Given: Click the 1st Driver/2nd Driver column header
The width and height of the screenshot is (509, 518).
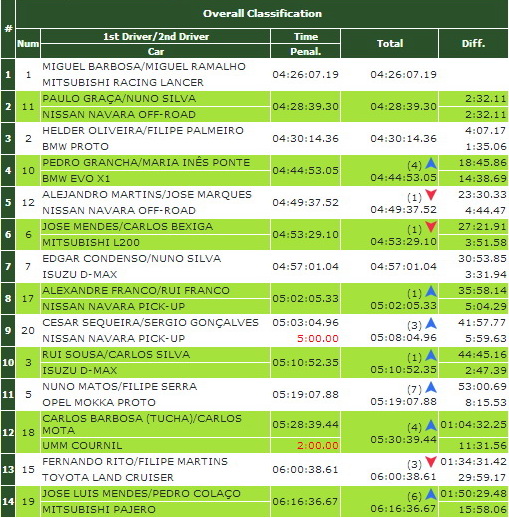Looking at the screenshot, I should click(x=156, y=36).
